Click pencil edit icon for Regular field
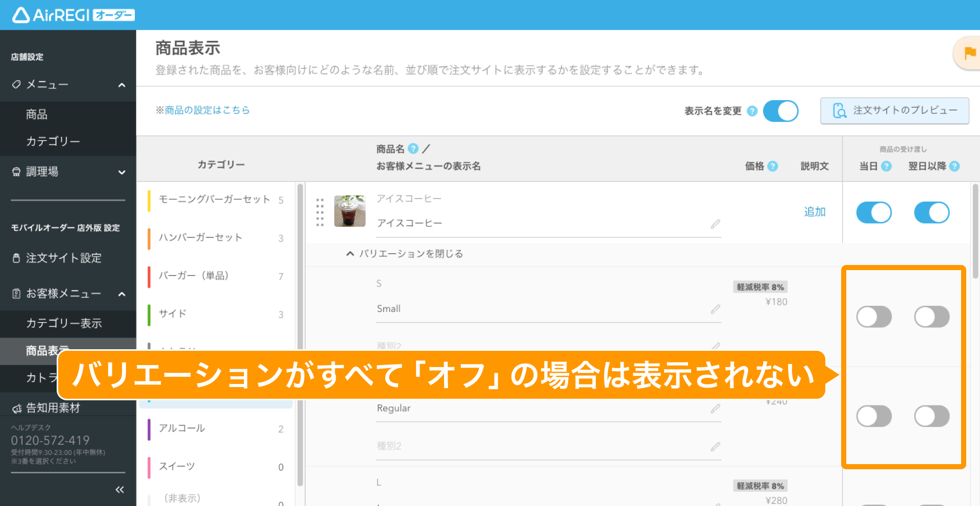Viewport: 980px width, 506px height. point(716,408)
